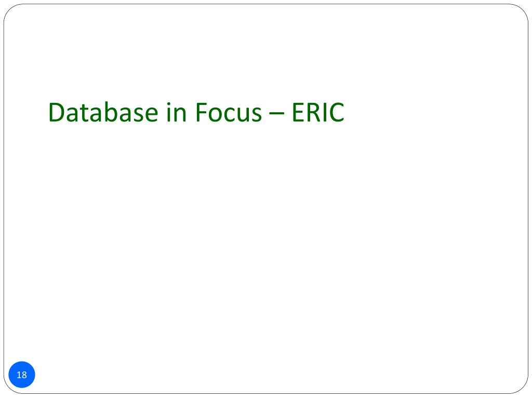This screenshot has width=532, height=399.
Task: Click the blue slide number 18 badge
Action: point(22,375)
